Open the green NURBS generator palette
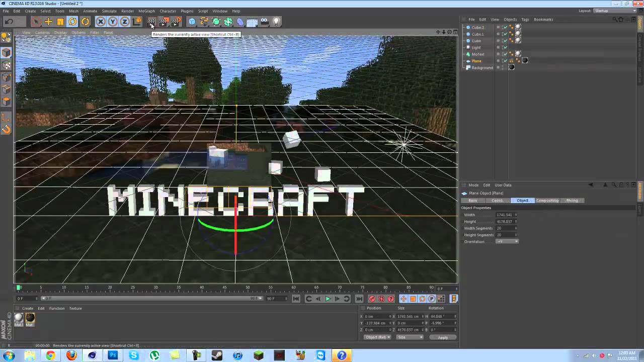This screenshot has width=644, height=362. click(x=216, y=22)
